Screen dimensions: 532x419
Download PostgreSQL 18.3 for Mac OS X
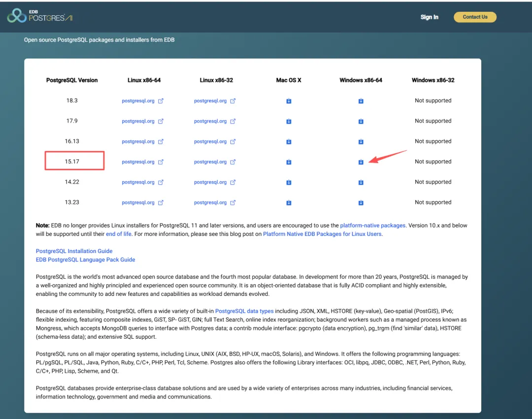(x=289, y=101)
